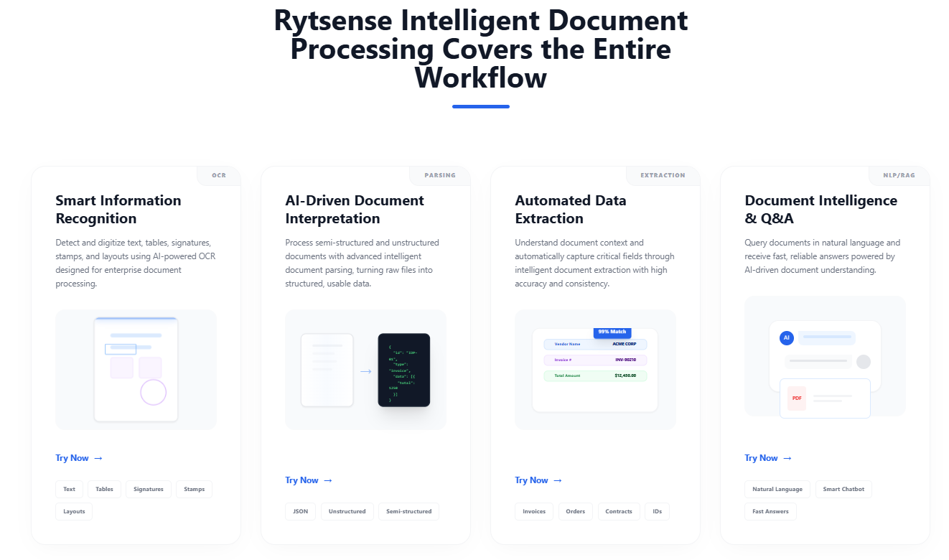Click the Smart Information Recognition heading

[x=118, y=209]
